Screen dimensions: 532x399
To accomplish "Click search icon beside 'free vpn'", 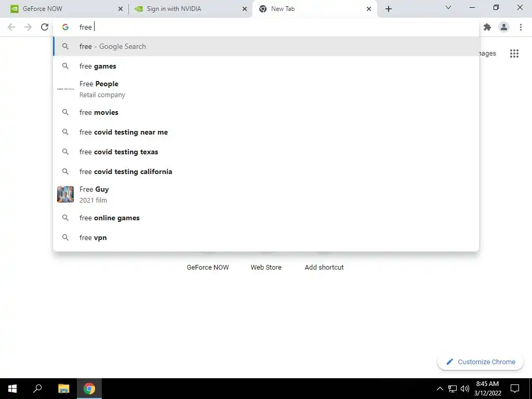I will 65,237.
